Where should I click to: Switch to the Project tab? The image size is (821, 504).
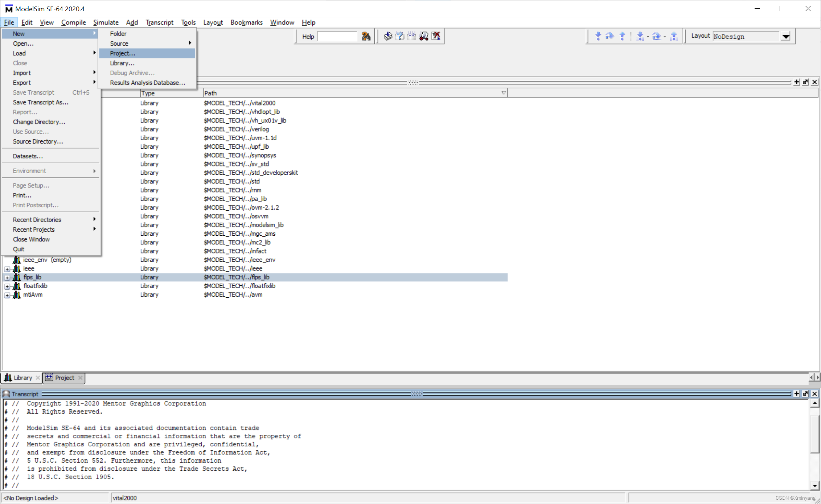[x=64, y=378]
